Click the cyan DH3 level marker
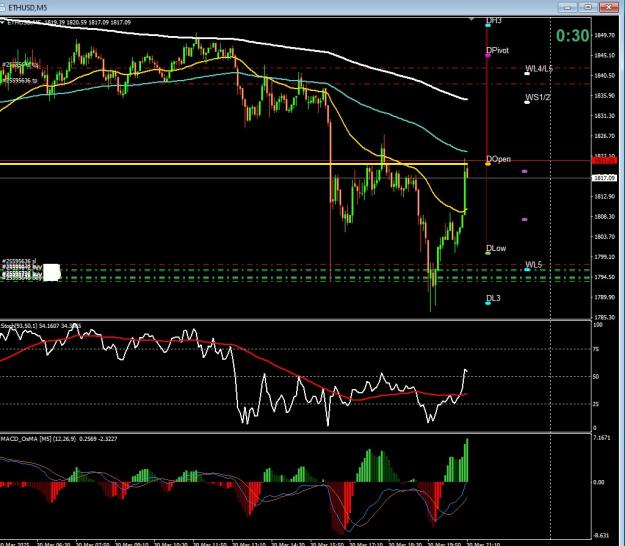The image size is (625, 546). 488,25
